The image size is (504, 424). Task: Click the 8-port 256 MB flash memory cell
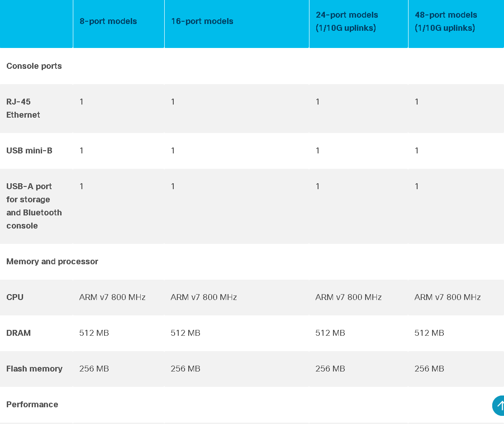94,369
